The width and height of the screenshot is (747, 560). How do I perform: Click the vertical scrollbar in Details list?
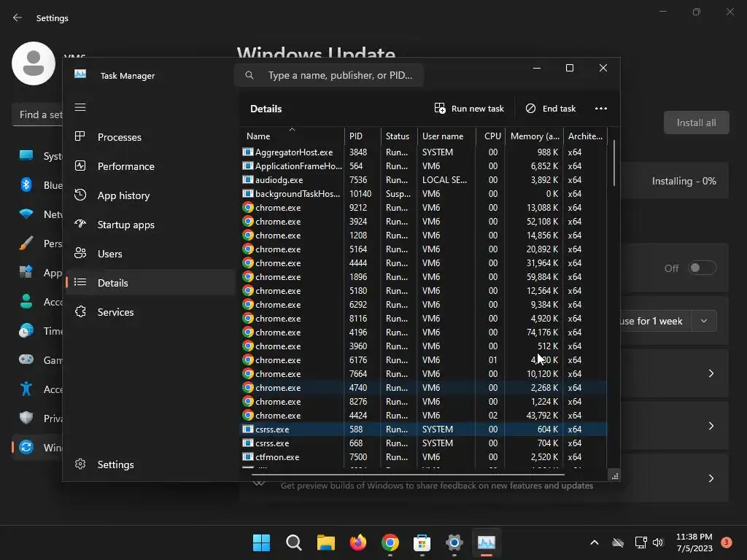614,163
